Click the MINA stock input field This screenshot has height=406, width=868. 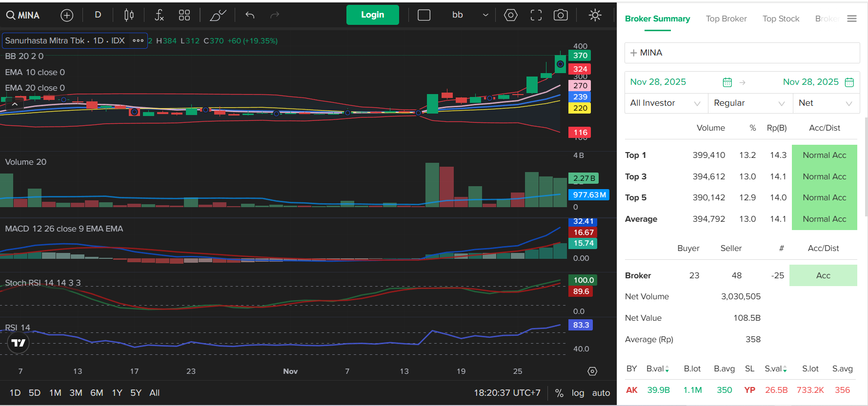coord(742,53)
